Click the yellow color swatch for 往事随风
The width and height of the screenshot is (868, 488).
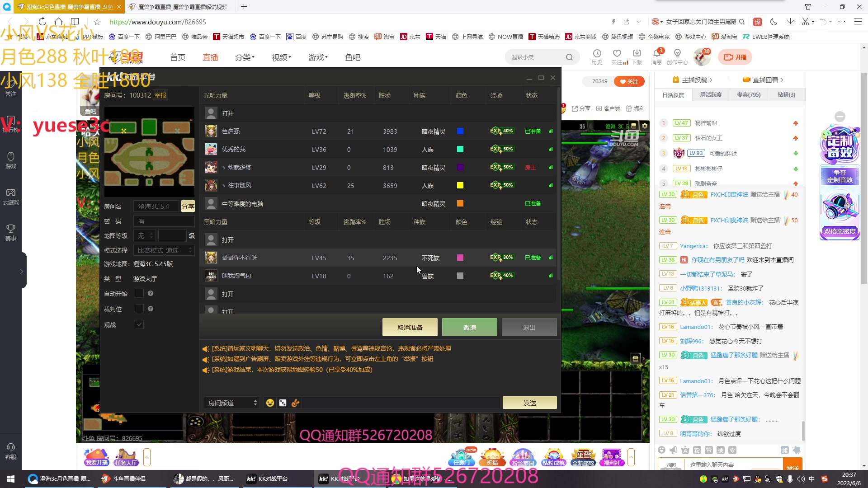pos(460,185)
